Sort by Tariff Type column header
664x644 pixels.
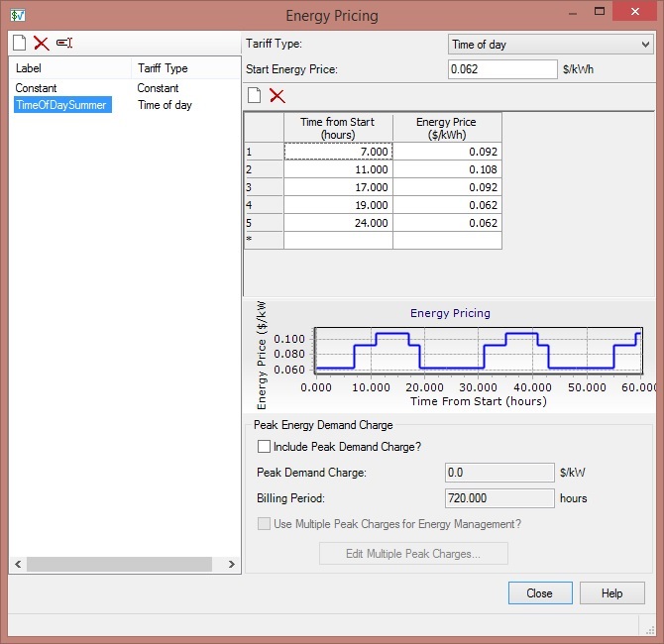click(184, 68)
